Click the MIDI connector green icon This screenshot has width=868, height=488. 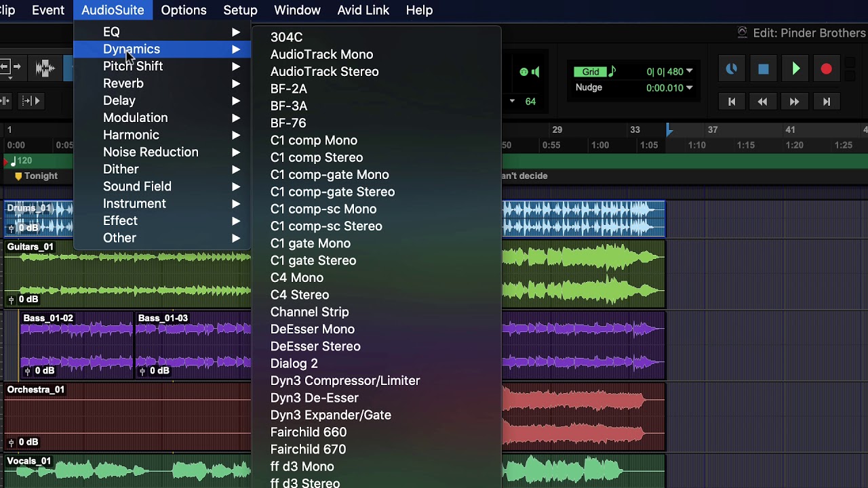(x=524, y=72)
